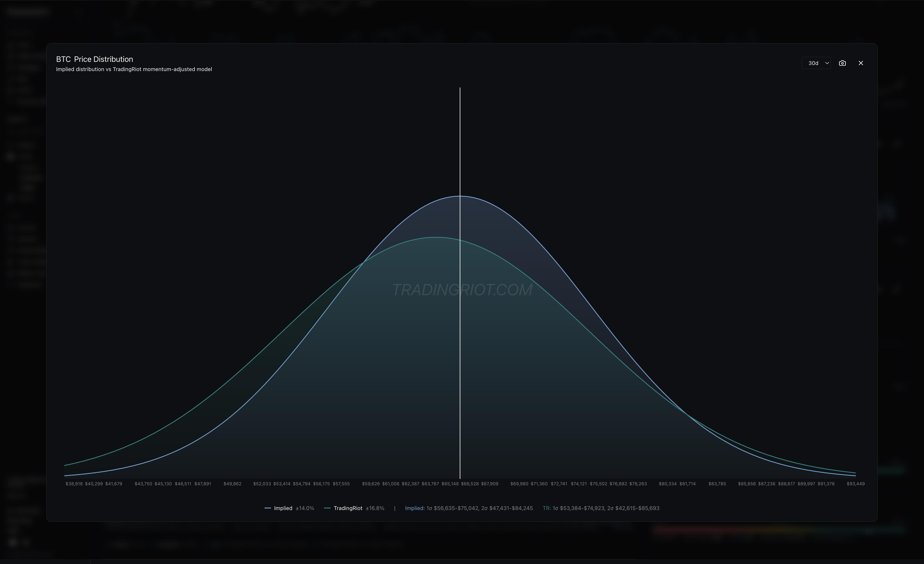The image size is (924, 564).
Task: Open the 30d timeframe dropdown
Action: tap(816, 63)
